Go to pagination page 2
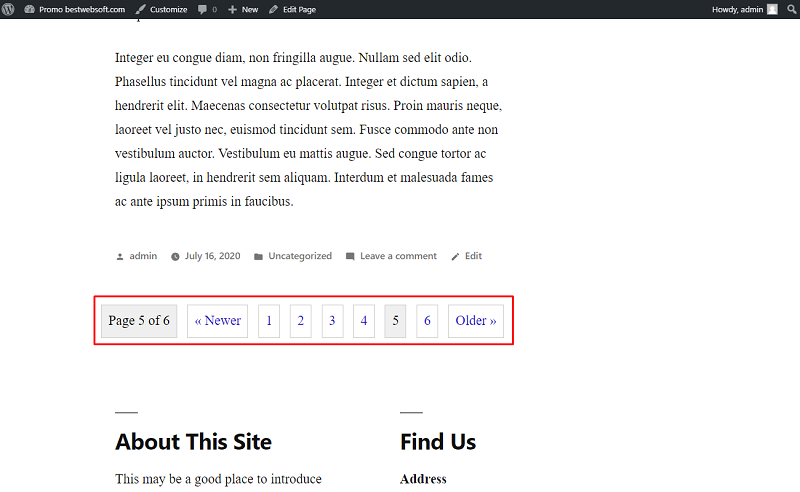 (301, 321)
